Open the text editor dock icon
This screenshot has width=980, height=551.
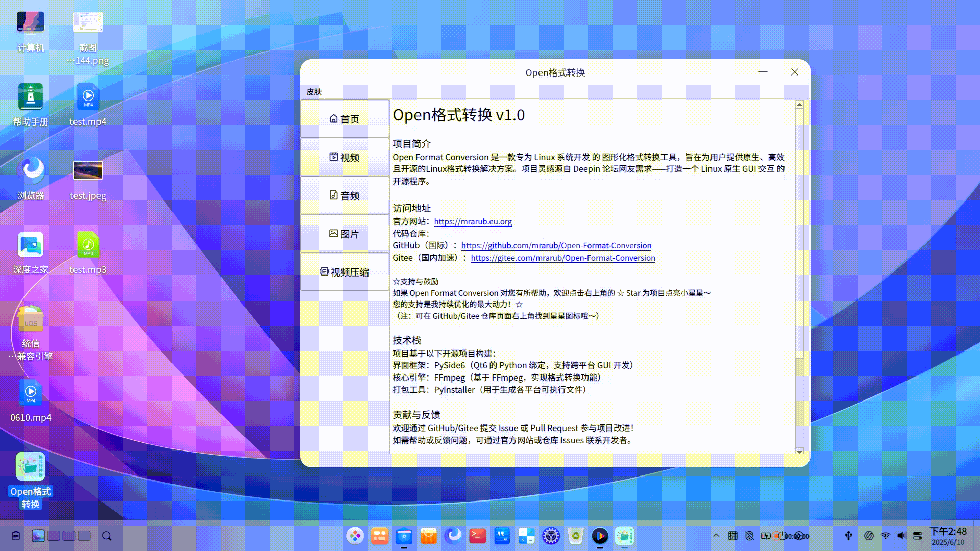tap(502, 536)
